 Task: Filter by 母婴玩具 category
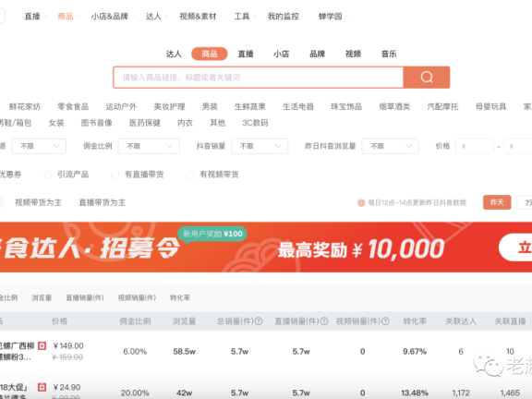coord(491,106)
